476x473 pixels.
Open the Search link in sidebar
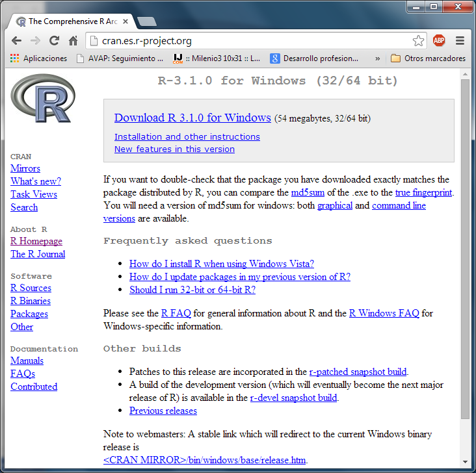click(24, 207)
